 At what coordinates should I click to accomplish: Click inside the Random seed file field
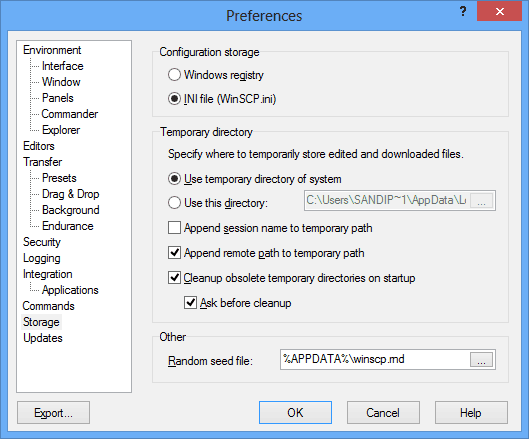[x=374, y=360]
